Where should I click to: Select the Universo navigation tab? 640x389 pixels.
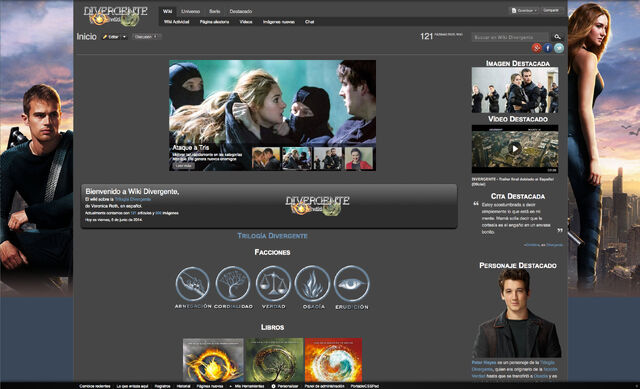pyautogui.click(x=191, y=11)
